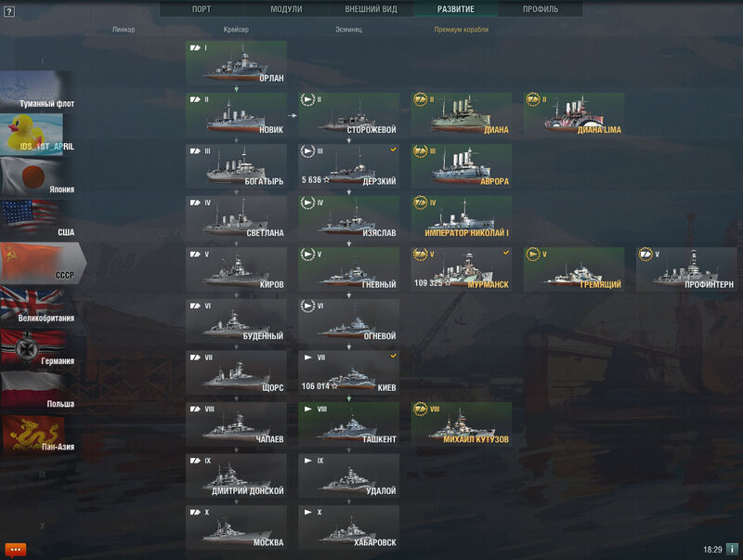The width and height of the screenshot is (743, 560).
Task: Choose the МИХАИЛ КУТУЗОВ premium card
Action: [x=462, y=424]
